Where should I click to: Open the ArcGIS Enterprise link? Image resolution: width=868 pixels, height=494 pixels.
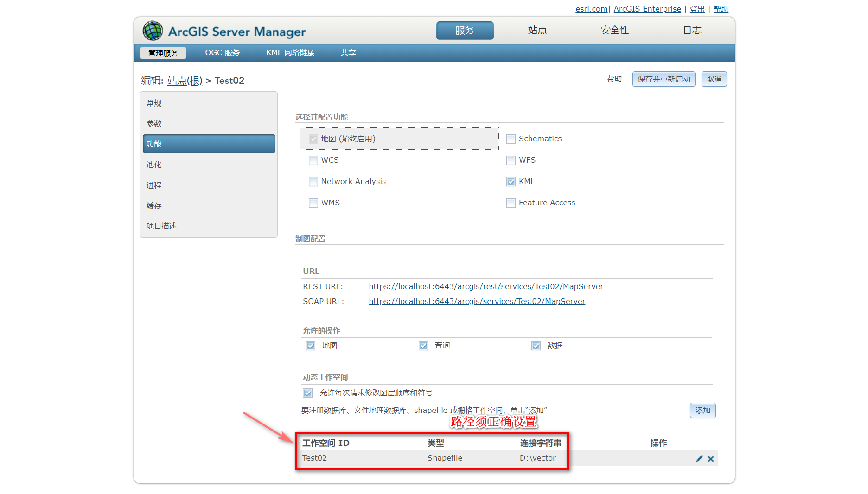coord(647,9)
